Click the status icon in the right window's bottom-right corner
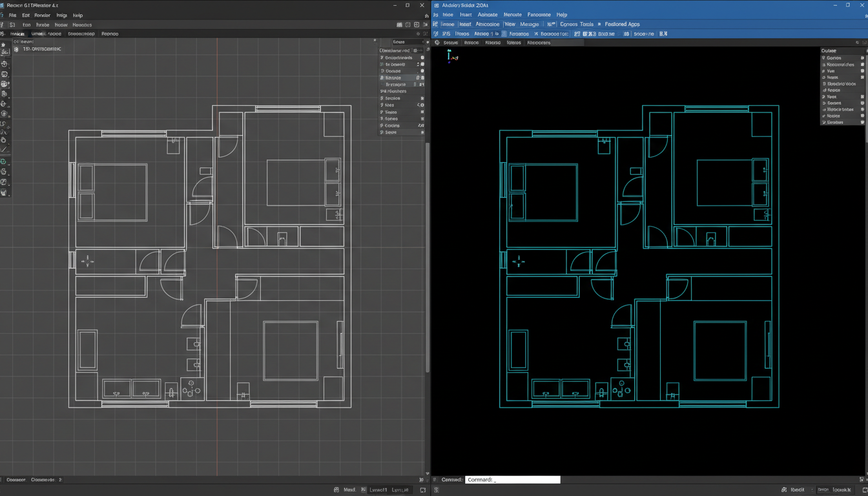Viewport: 868px width, 496px height. (x=864, y=490)
